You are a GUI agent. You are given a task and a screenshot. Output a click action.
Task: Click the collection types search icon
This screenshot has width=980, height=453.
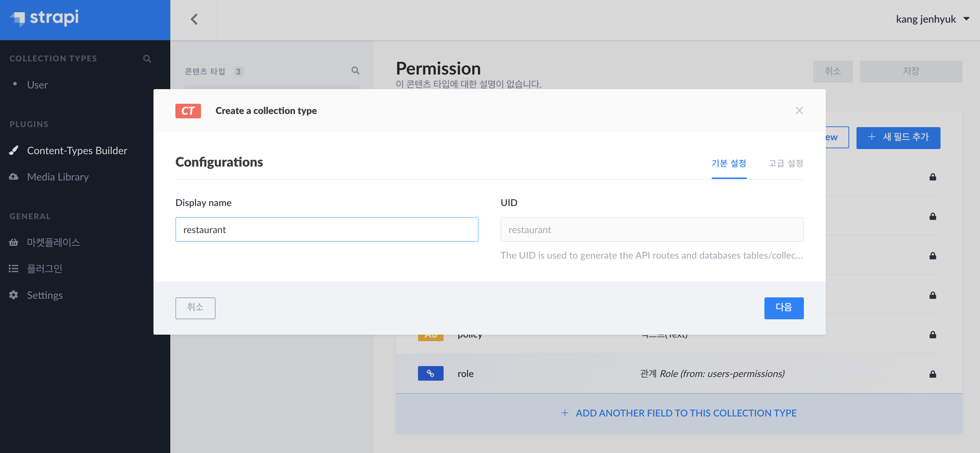[147, 58]
